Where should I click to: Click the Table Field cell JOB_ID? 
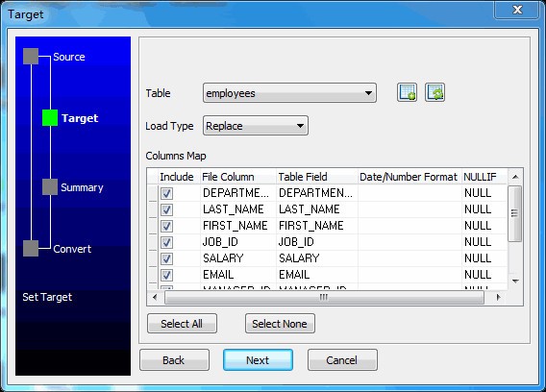point(317,242)
